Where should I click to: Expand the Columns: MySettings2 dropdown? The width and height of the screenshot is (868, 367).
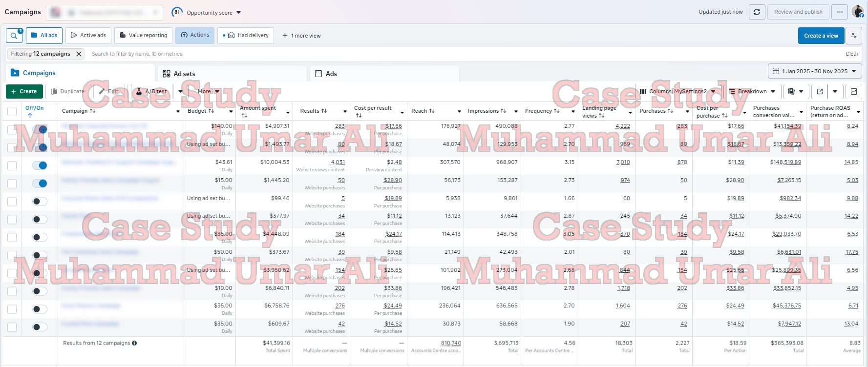pos(677,91)
